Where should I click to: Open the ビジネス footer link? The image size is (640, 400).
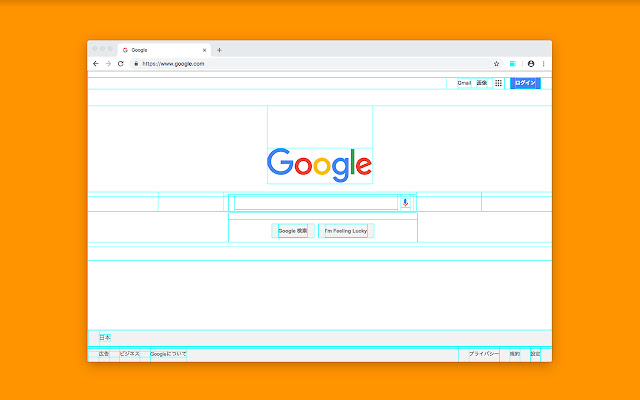(129, 354)
